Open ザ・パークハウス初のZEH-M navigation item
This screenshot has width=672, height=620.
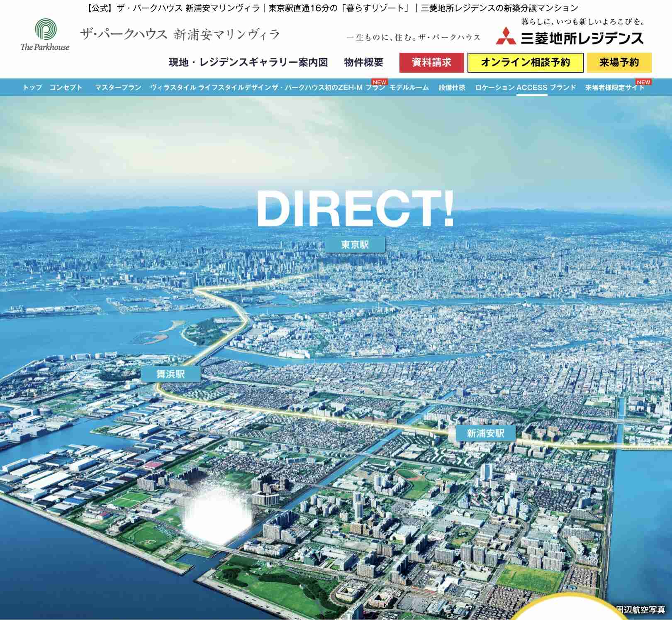(317, 88)
